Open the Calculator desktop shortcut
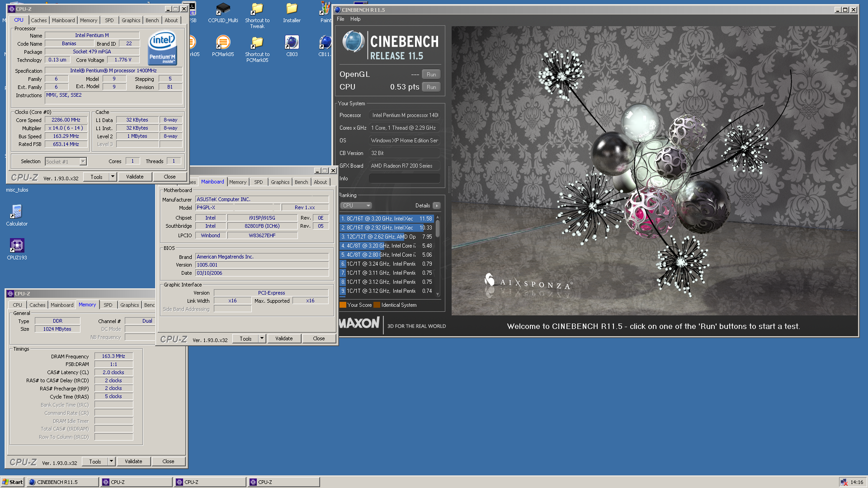Screen dimensions: 868x488 (x=17, y=215)
